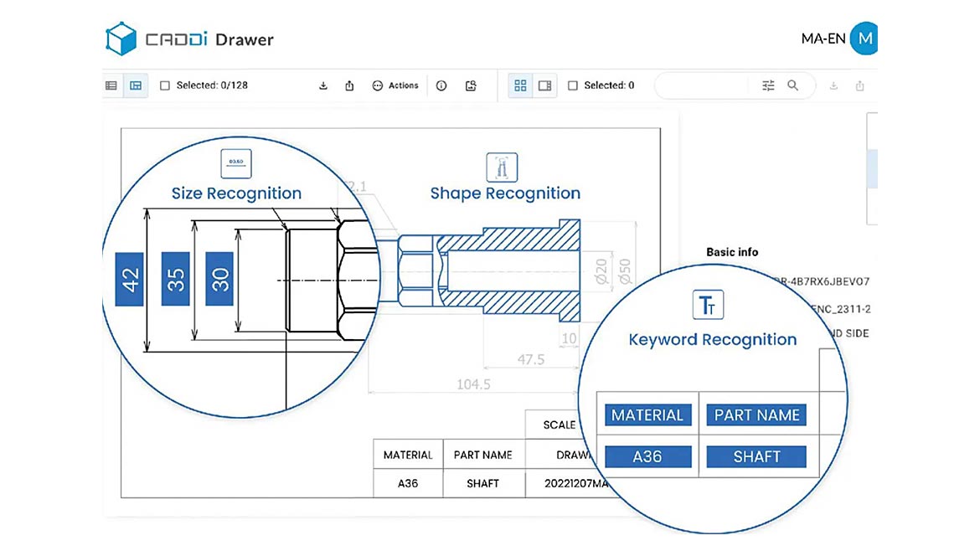Screen dimensions: 980x551
Task: Select the highlighted 35 dimension
Action: tap(176, 279)
